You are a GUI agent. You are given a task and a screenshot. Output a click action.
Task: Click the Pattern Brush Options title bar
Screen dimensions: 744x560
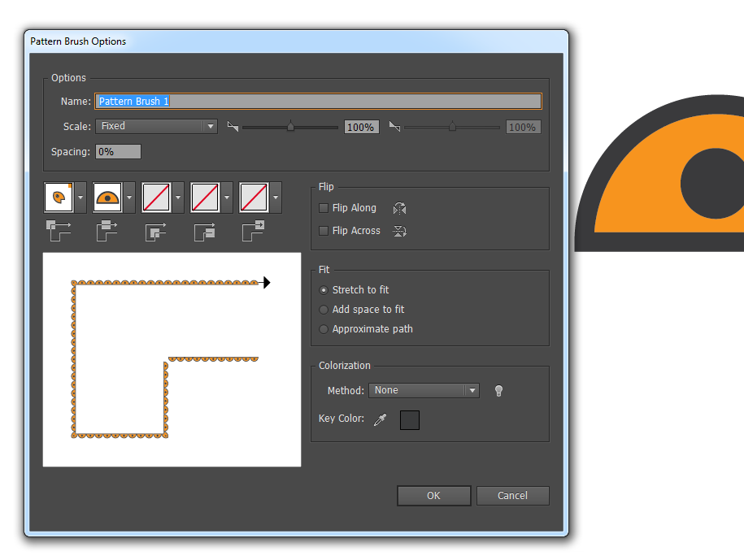296,41
